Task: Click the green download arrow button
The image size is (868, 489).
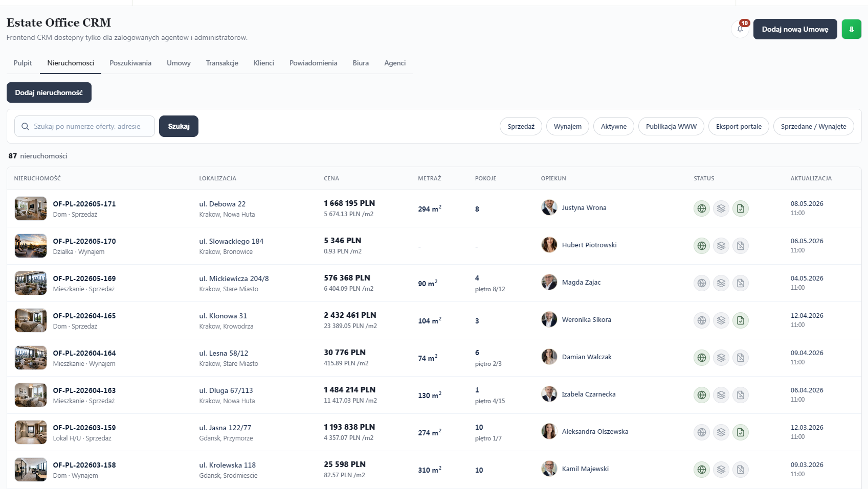Action: click(x=852, y=29)
